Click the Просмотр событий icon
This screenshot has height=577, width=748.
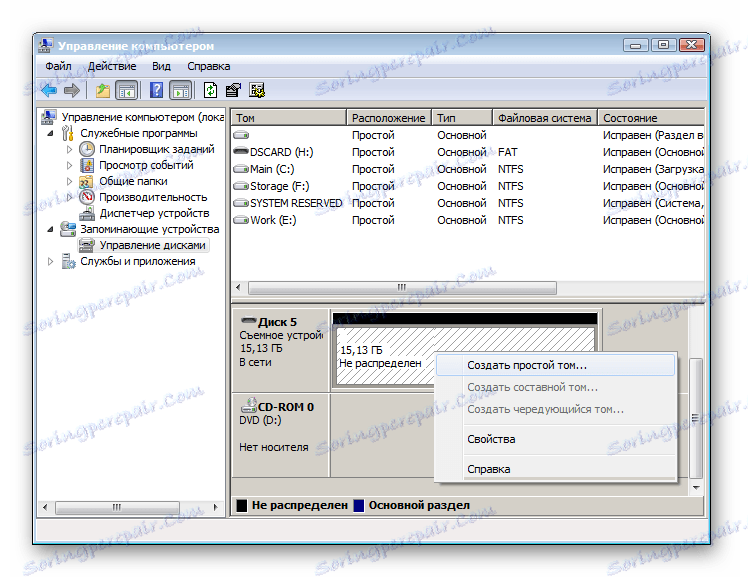coord(87,165)
